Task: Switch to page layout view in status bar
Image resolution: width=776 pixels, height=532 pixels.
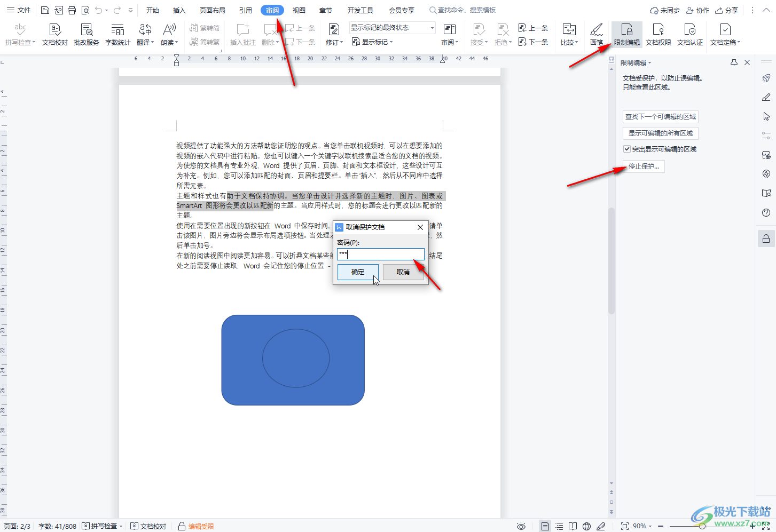Action: (545, 526)
